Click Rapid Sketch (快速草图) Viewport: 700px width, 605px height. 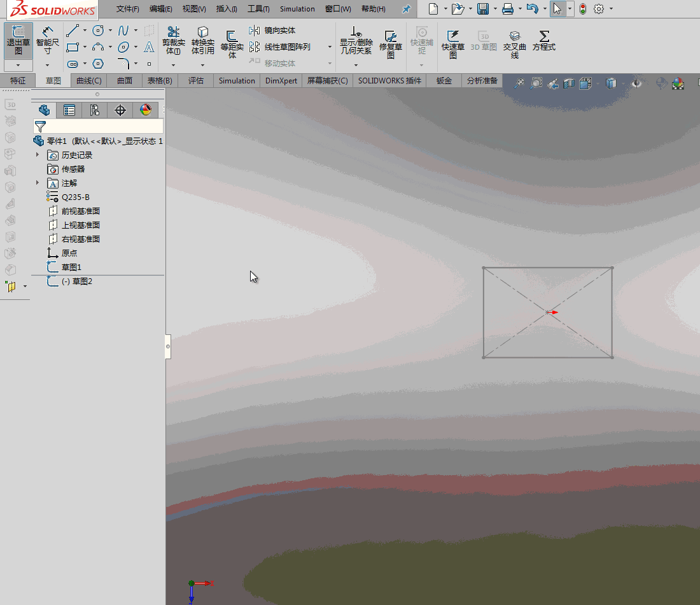click(x=452, y=44)
